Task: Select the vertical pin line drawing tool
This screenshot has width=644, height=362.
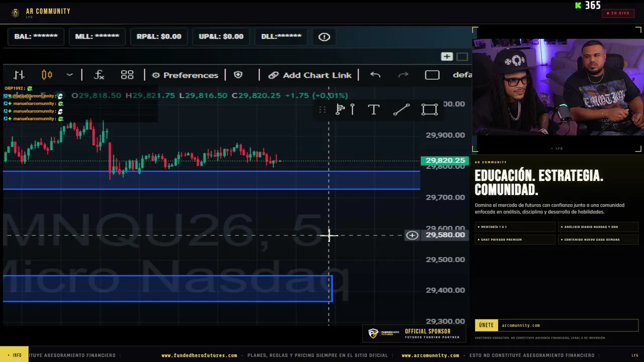Action: click(x=352, y=110)
